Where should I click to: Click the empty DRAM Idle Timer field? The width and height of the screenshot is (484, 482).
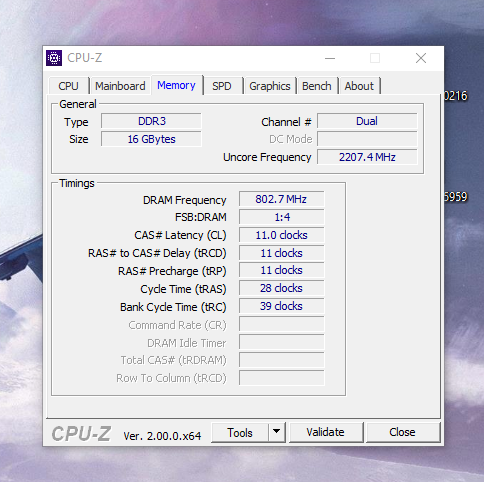[281, 342]
